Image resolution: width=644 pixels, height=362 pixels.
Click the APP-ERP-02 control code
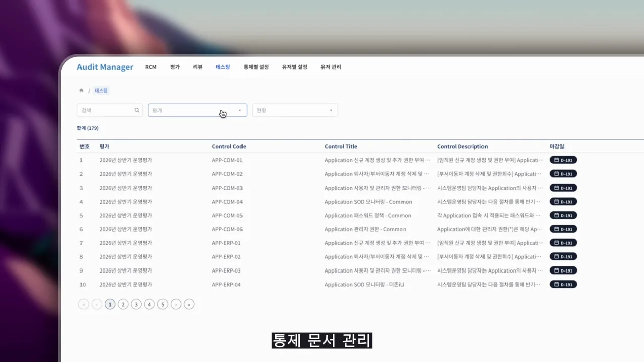[x=226, y=257]
